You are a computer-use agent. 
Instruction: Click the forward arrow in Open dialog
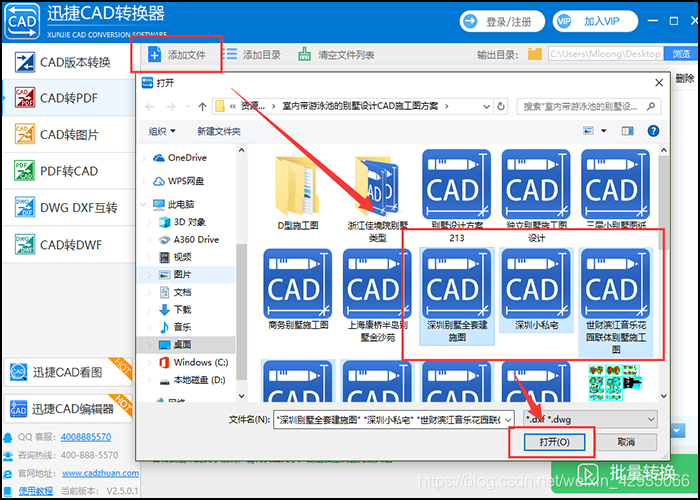[x=171, y=107]
